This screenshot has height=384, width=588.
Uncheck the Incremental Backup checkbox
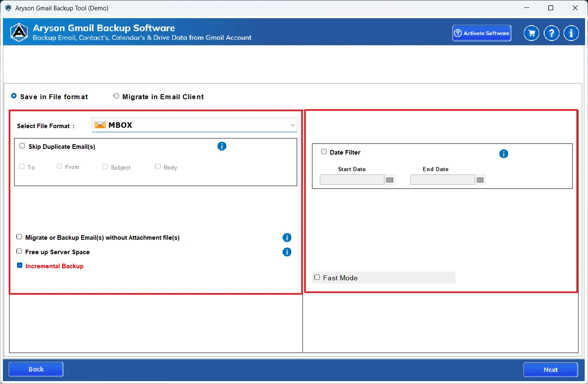pyautogui.click(x=19, y=265)
